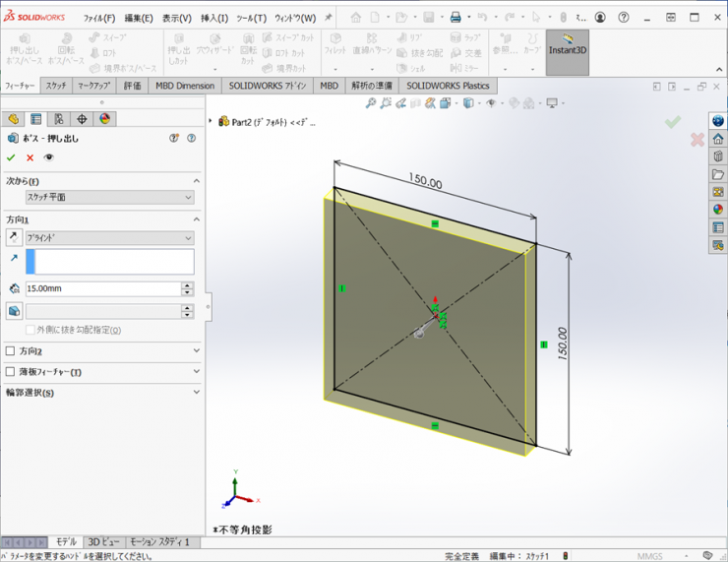Enable the 薄板フィーチャー checkbox
The height and width of the screenshot is (562, 728).
pos(11,372)
